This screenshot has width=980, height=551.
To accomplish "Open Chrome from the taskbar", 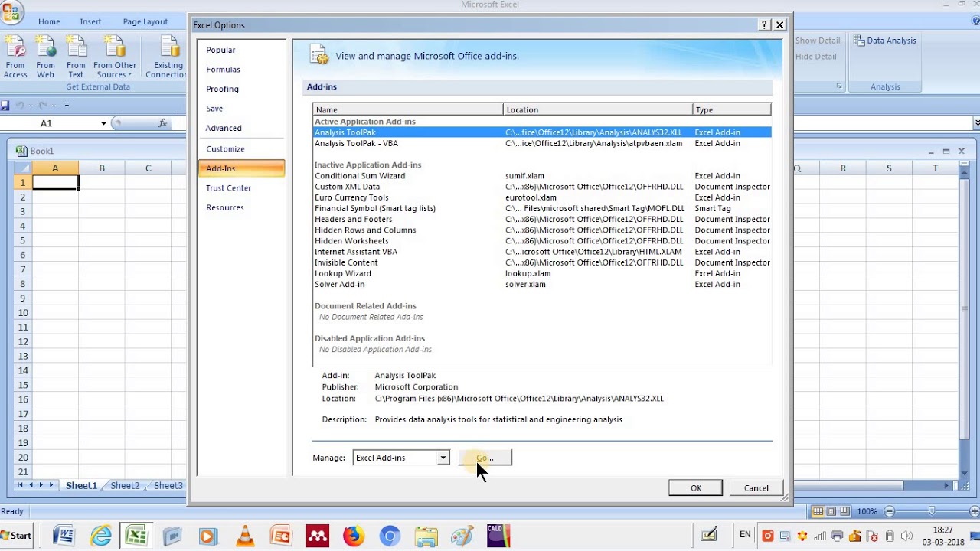I will (390, 536).
